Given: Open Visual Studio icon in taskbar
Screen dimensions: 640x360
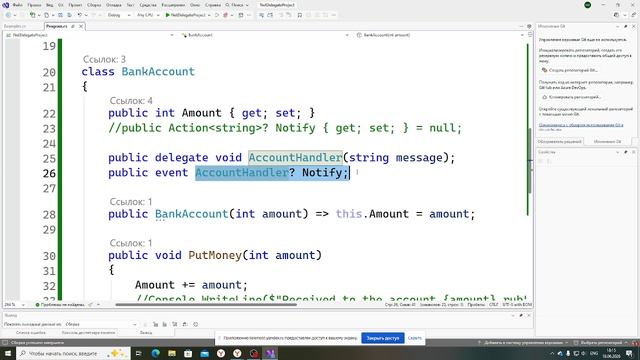Looking at the screenshot, I should point(270,353).
